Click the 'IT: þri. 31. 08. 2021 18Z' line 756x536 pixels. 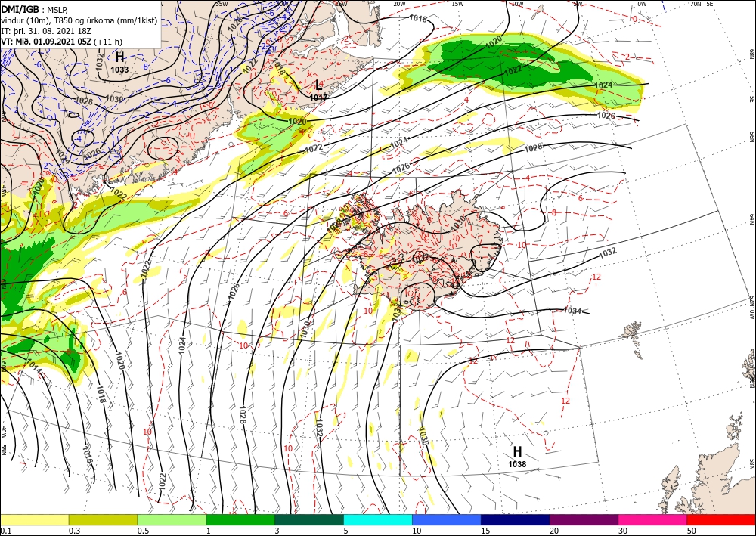click(45, 31)
